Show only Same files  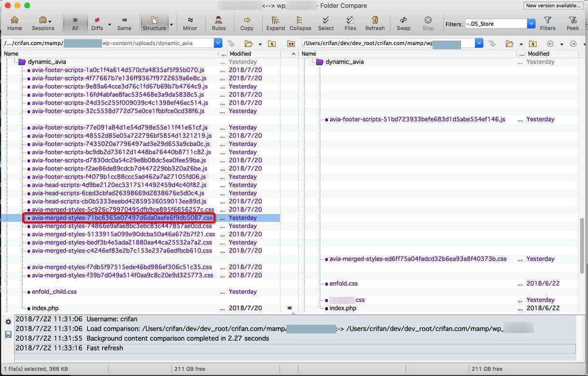tap(124, 23)
